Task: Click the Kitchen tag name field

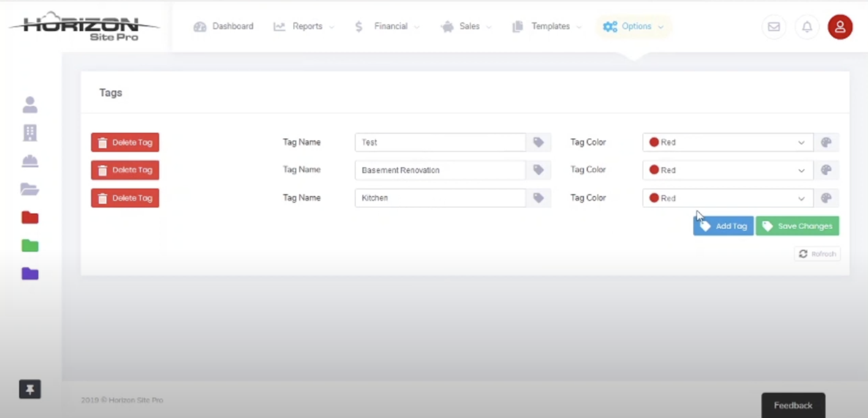Action: coord(440,198)
